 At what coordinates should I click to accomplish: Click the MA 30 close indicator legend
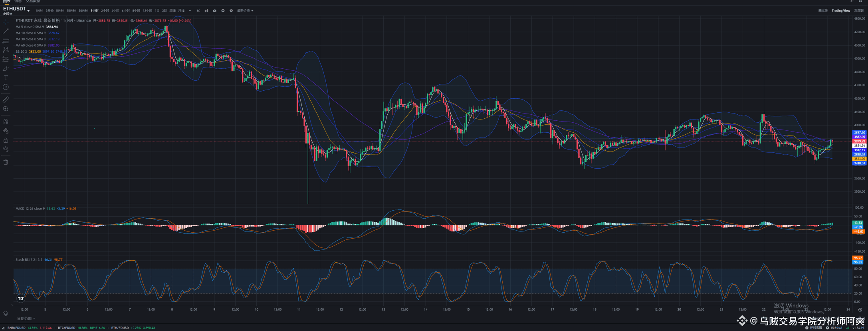point(38,39)
